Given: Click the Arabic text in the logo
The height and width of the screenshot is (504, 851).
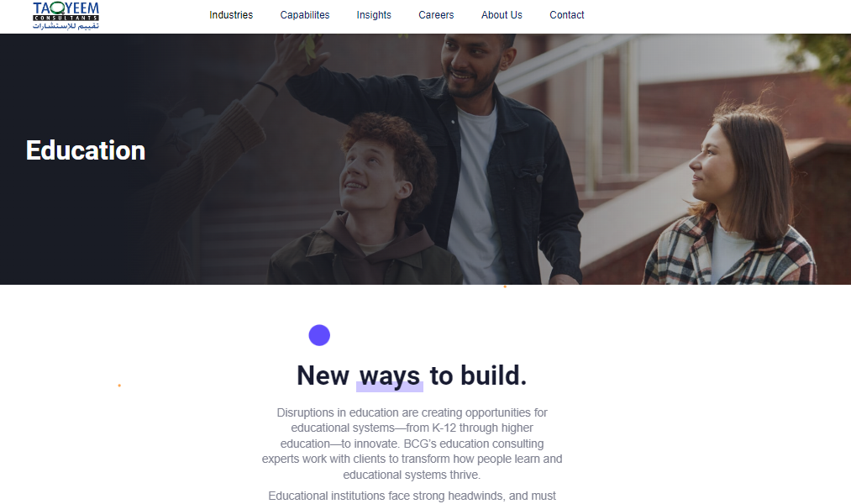Looking at the screenshot, I should pyautogui.click(x=66, y=25).
